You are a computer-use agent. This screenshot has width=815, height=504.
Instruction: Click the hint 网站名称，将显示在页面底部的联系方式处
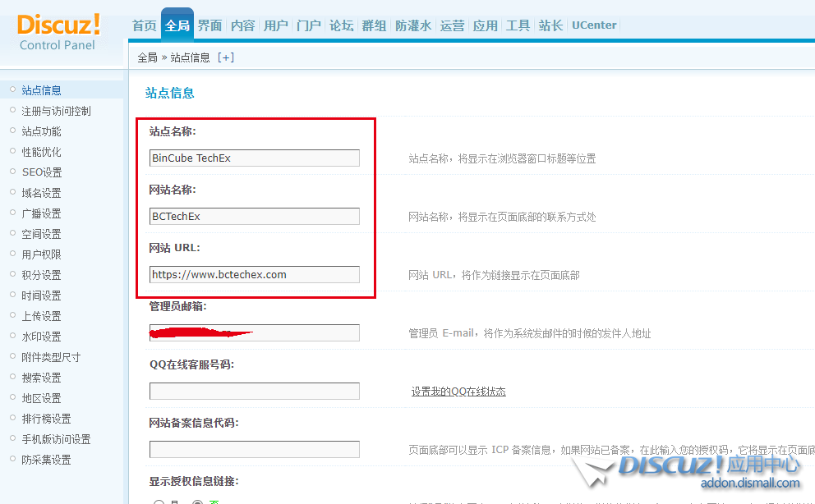click(502, 217)
